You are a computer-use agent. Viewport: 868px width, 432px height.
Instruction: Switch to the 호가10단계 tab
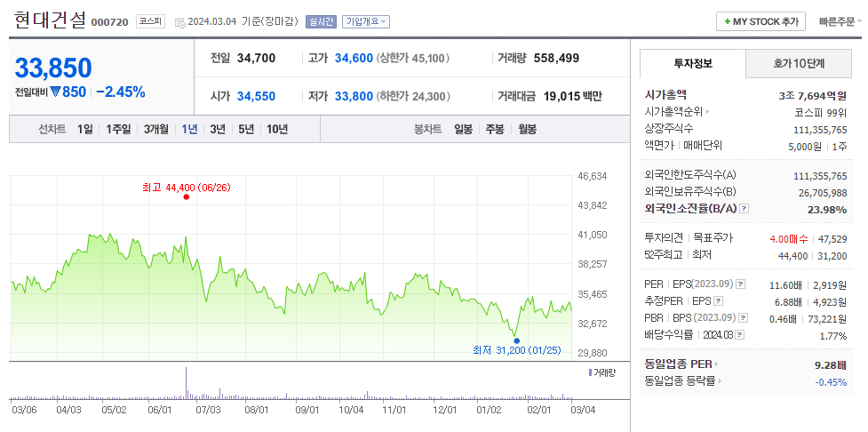click(x=798, y=63)
